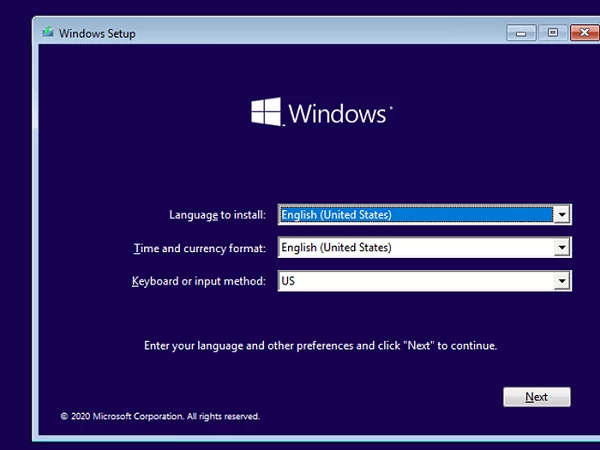The height and width of the screenshot is (450, 600).
Task: Click the "Enter your language and other preferences" instruction
Action: (x=320, y=346)
